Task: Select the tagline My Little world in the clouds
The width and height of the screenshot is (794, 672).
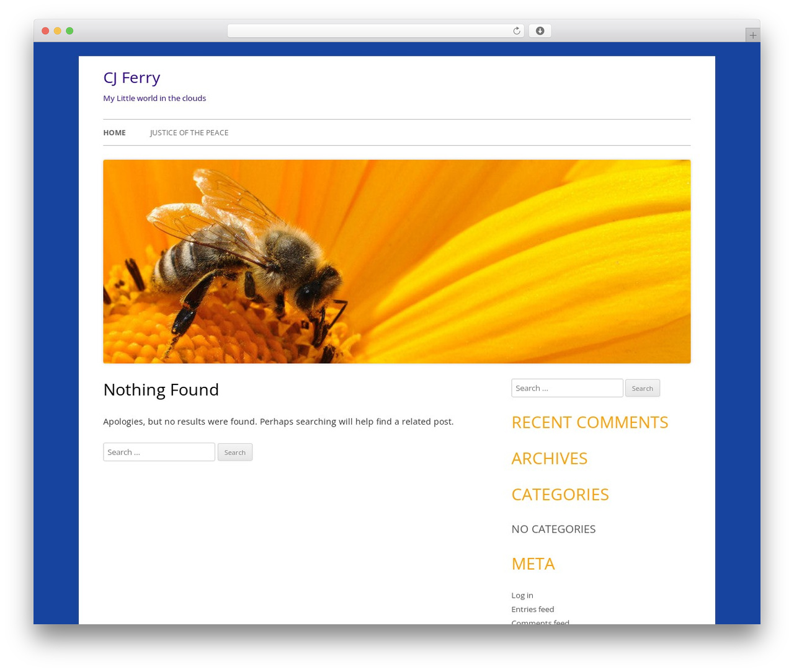Action: (154, 98)
